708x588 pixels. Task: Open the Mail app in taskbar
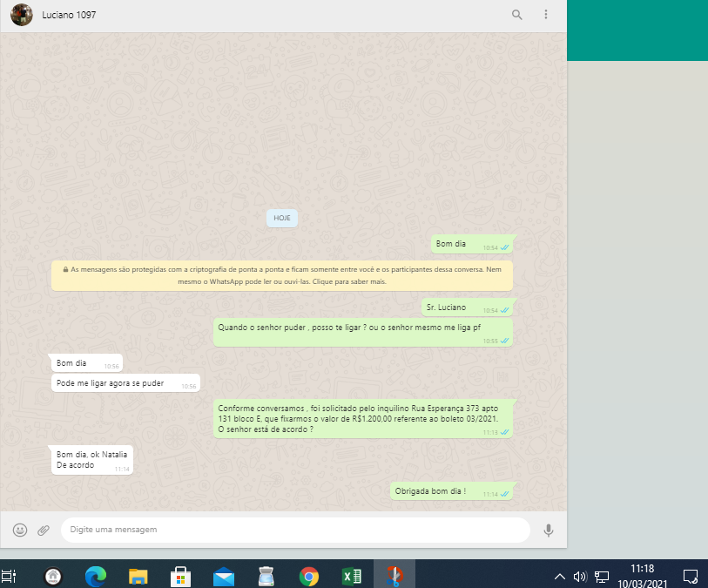[224, 575]
